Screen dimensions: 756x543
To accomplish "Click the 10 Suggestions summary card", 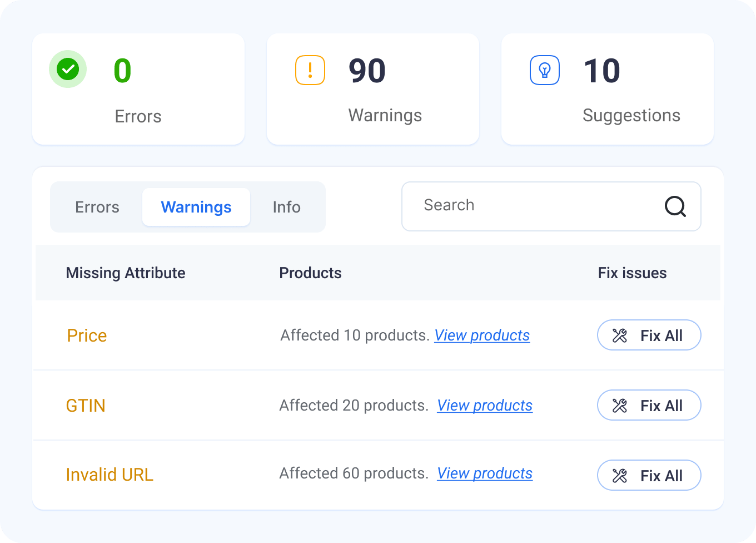I will [x=608, y=89].
